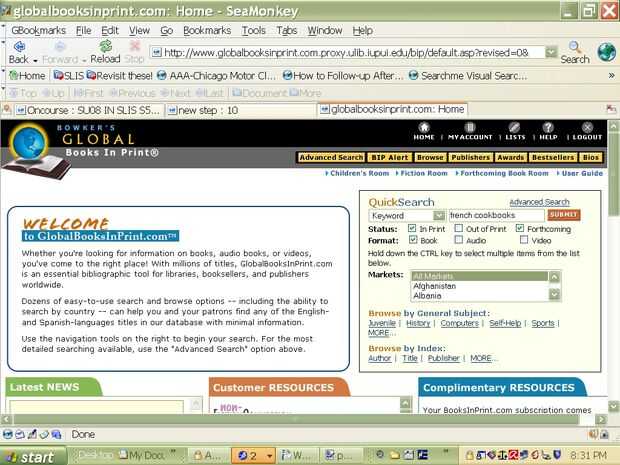The image size is (620, 465).
Task: Open the Windows start button
Action: (32, 457)
